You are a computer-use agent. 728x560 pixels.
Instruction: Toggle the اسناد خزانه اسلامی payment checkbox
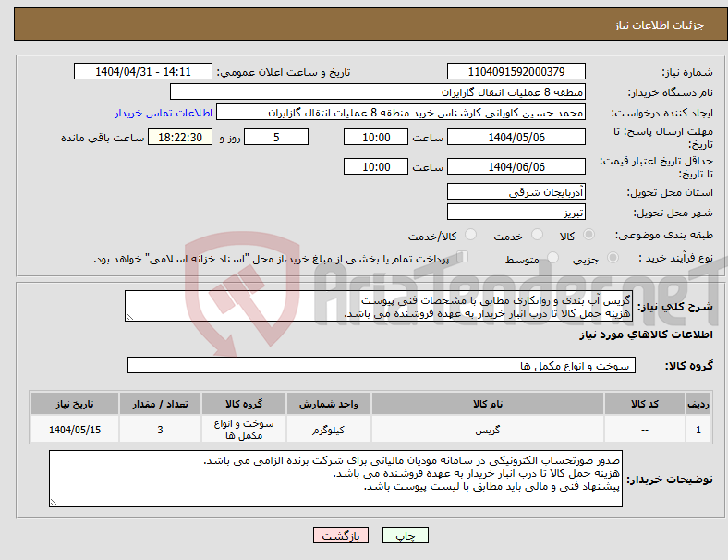click(463, 257)
